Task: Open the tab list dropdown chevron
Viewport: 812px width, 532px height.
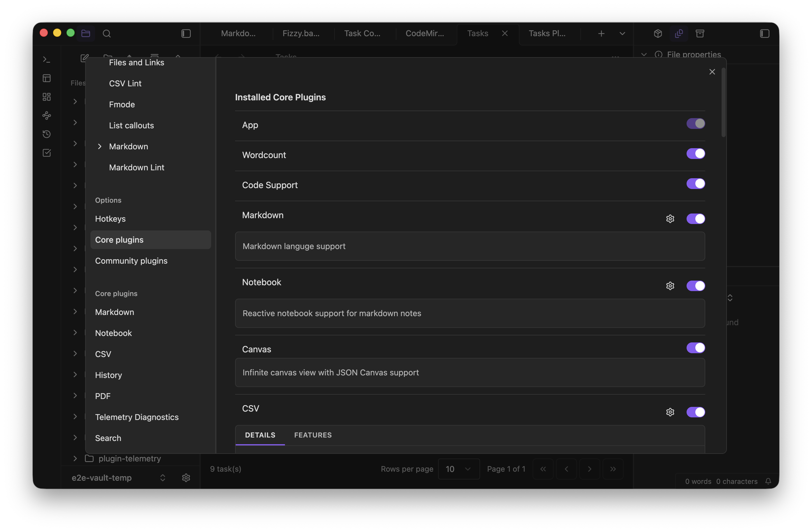Action: [x=622, y=34]
